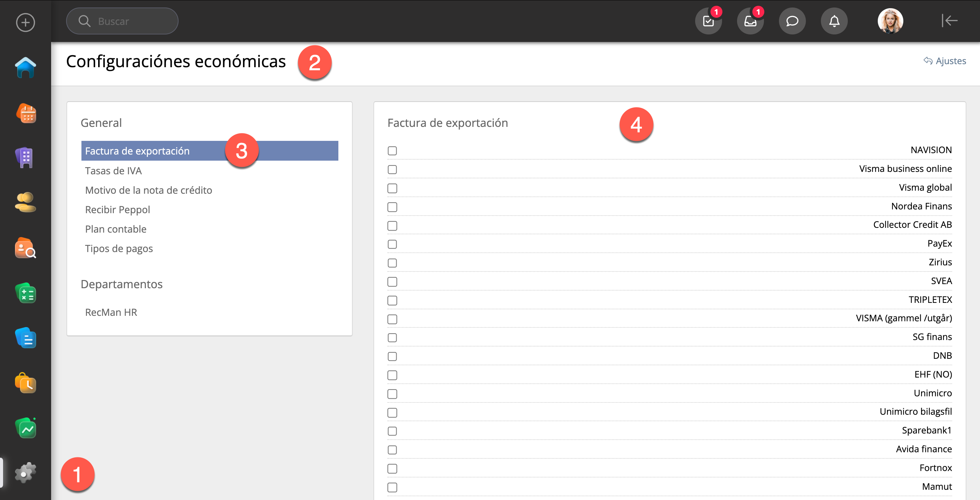
Task: Open the home icon in sidebar
Action: 26,68
